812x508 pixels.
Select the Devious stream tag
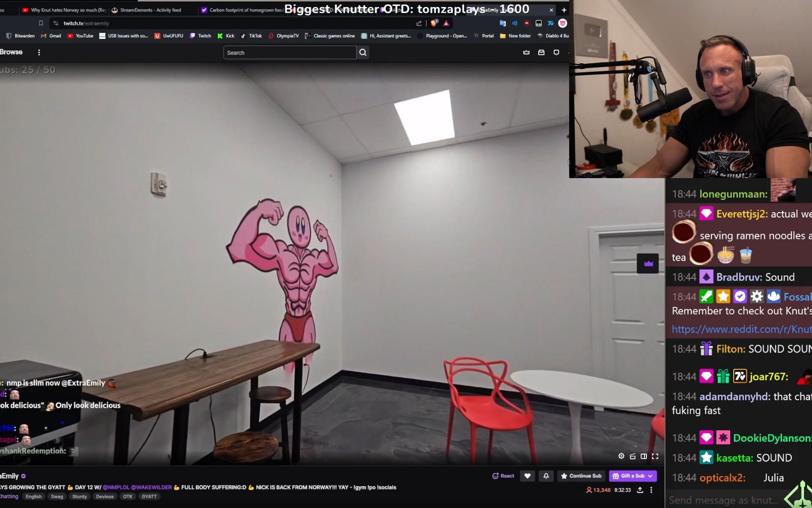(x=105, y=497)
